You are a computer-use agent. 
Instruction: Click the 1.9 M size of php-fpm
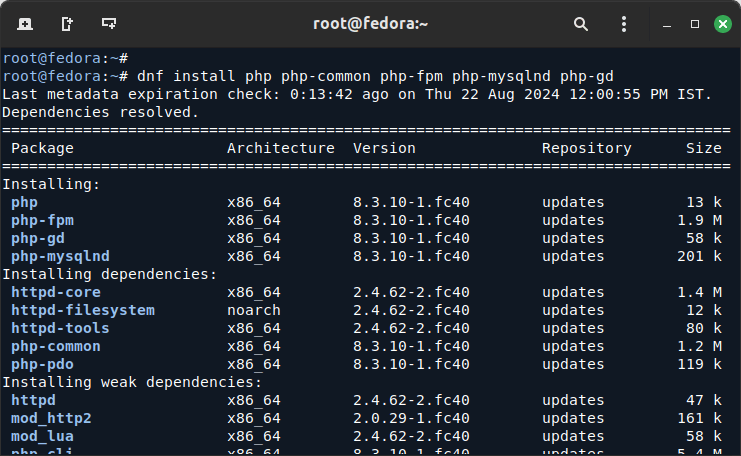click(699, 220)
